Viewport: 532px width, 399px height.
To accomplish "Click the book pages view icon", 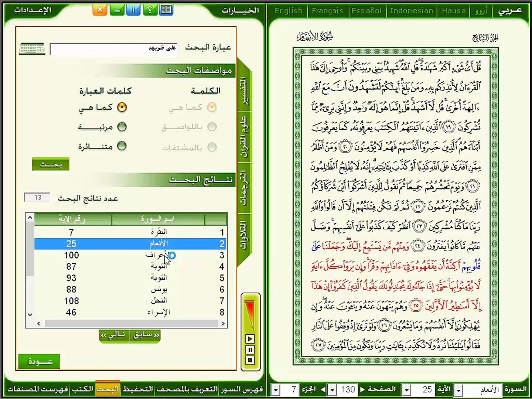I will [166, 10].
